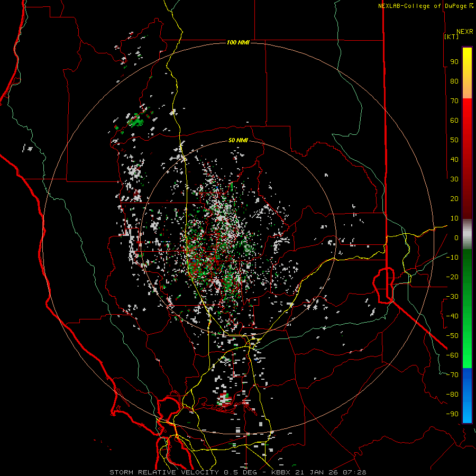The image size is (476, 476).
Task: Select the -70 knot scale label
Action: [452, 375]
